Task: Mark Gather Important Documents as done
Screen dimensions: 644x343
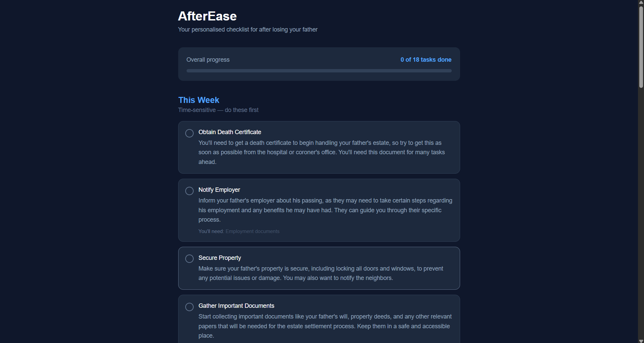Action: tap(189, 307)
